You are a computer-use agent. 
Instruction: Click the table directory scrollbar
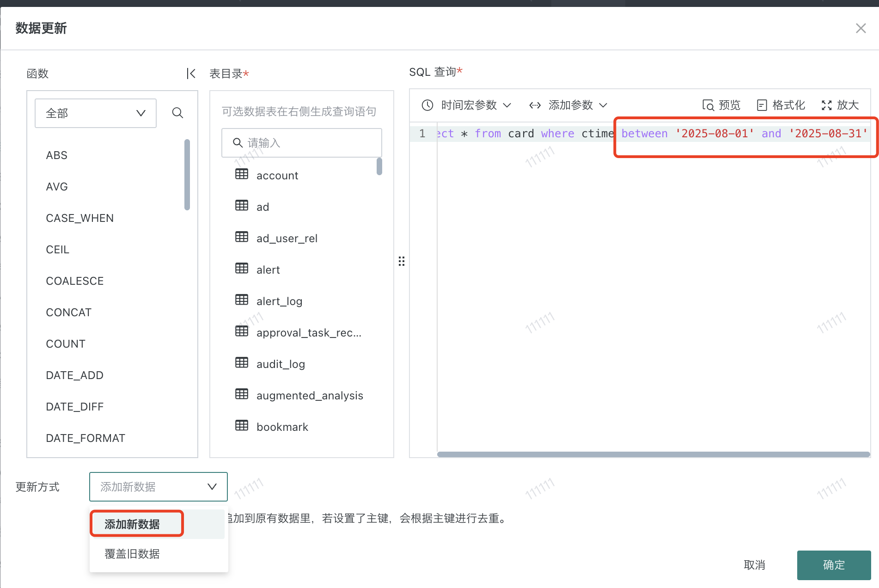point(379,166)
